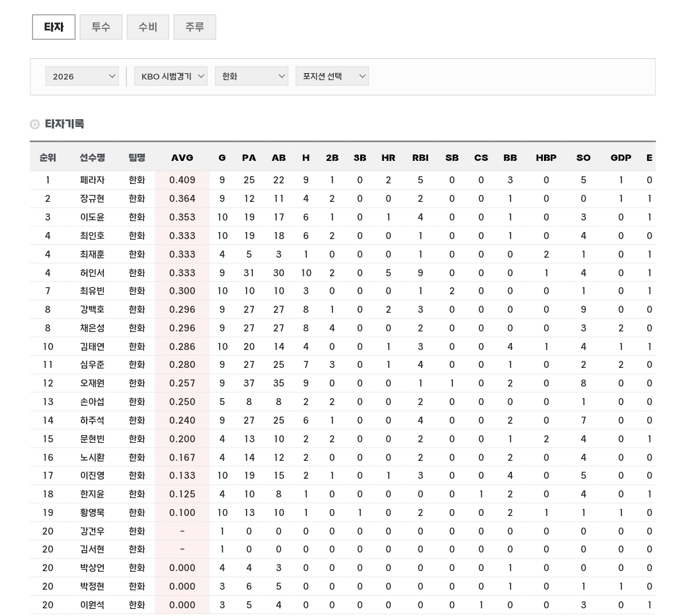The height and width of the screenshot is (616, 692).
Task: Click the SO column header
Action: [583, 158]
